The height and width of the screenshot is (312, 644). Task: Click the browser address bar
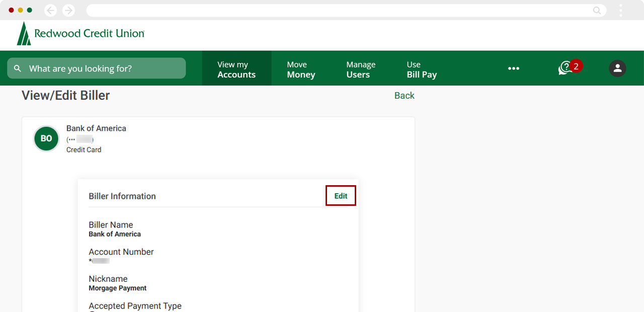coord(342,10)
